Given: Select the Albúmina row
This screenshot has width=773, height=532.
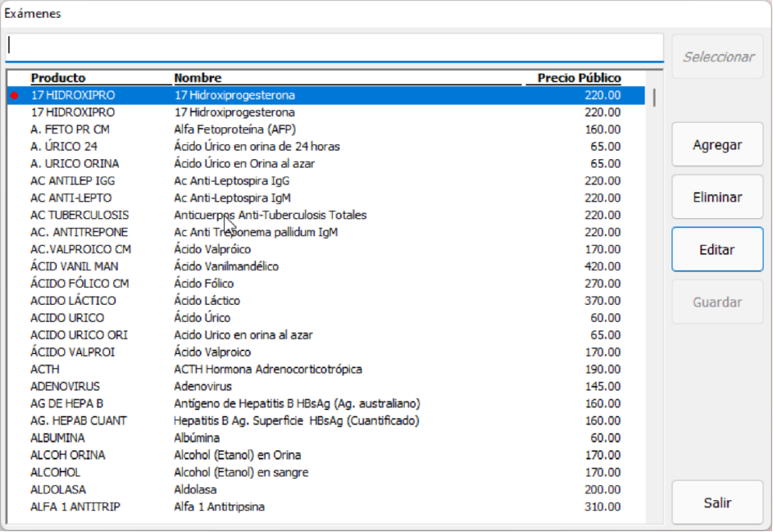Looking at the screenshot, I should coord(198,439).
